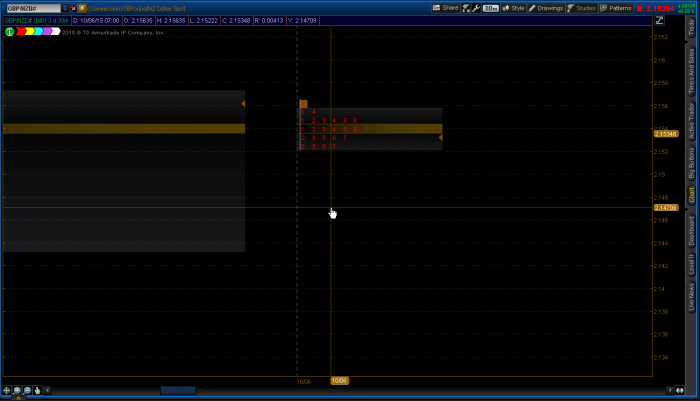The image size is (700, 401).
Task: Click the red color tag
Action: tap(18, 31)
